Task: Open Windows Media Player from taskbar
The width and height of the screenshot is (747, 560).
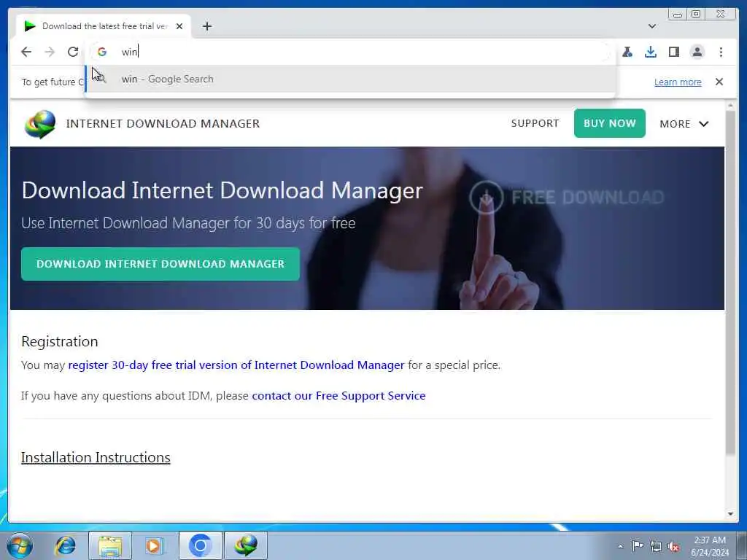Action: [x=154, y=545]
